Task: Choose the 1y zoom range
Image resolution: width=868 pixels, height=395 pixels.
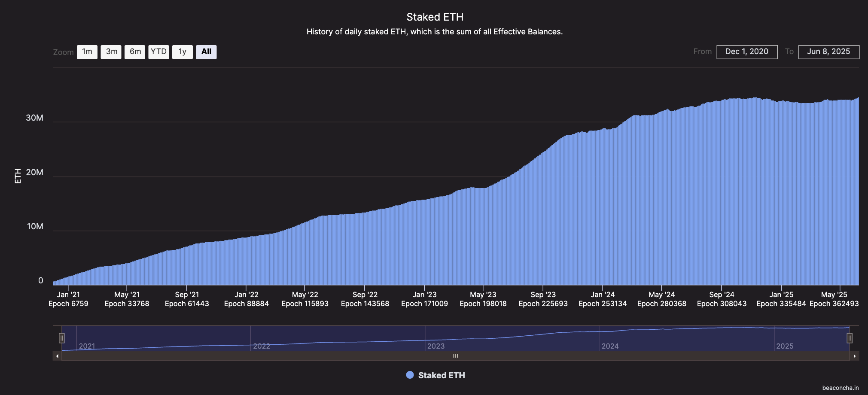Action: (x=183, y=52)
